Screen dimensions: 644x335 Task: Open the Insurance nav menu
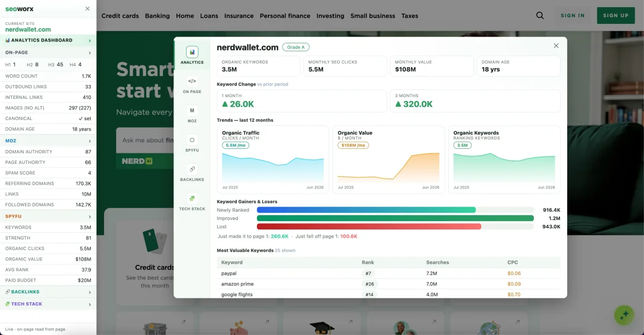239,16
